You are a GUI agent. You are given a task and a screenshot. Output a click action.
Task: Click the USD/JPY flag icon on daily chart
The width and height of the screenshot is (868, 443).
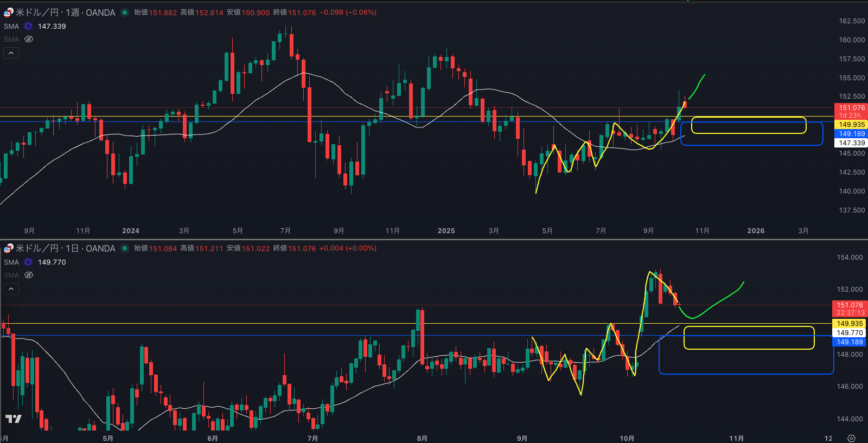point(8,248)
